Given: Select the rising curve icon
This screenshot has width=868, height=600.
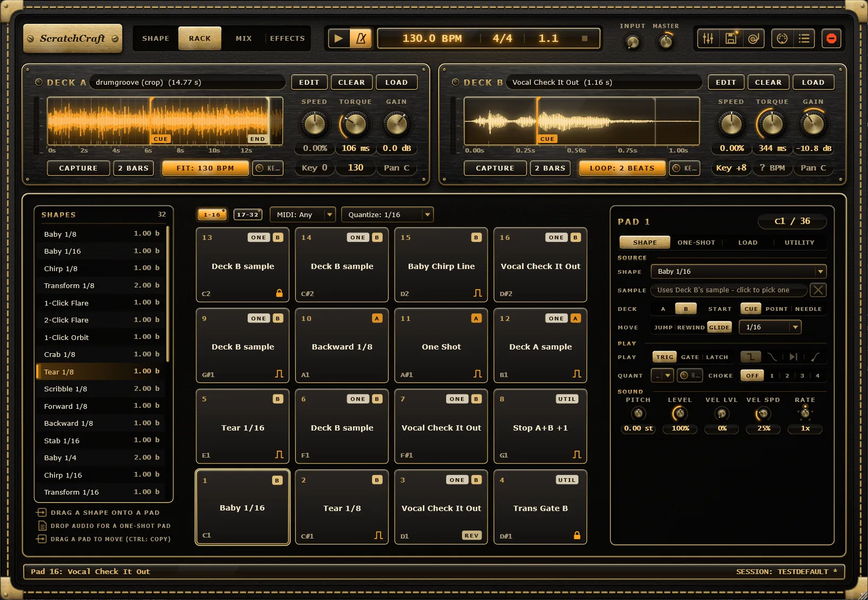Looking at the screenshot, I should coord(815,357).
